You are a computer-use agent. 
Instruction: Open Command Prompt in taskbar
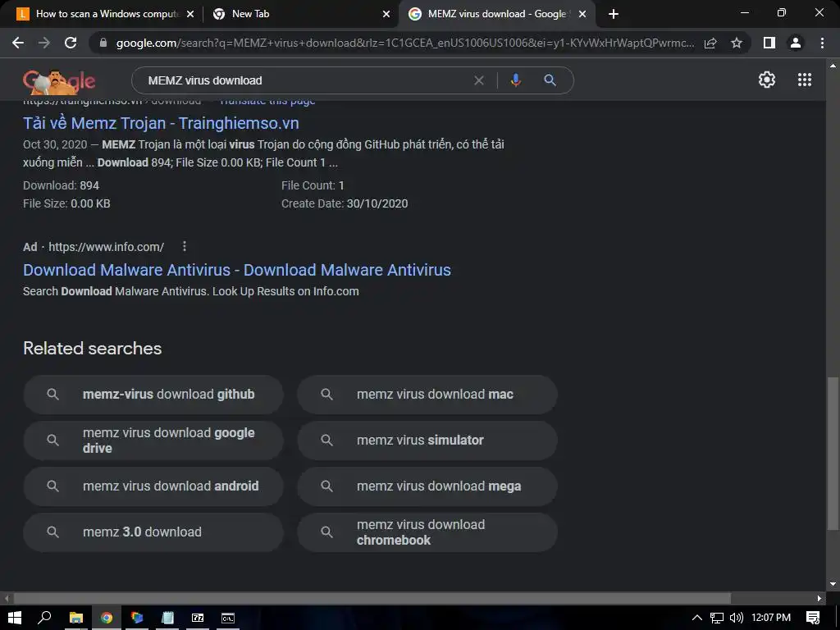point(228,618)
